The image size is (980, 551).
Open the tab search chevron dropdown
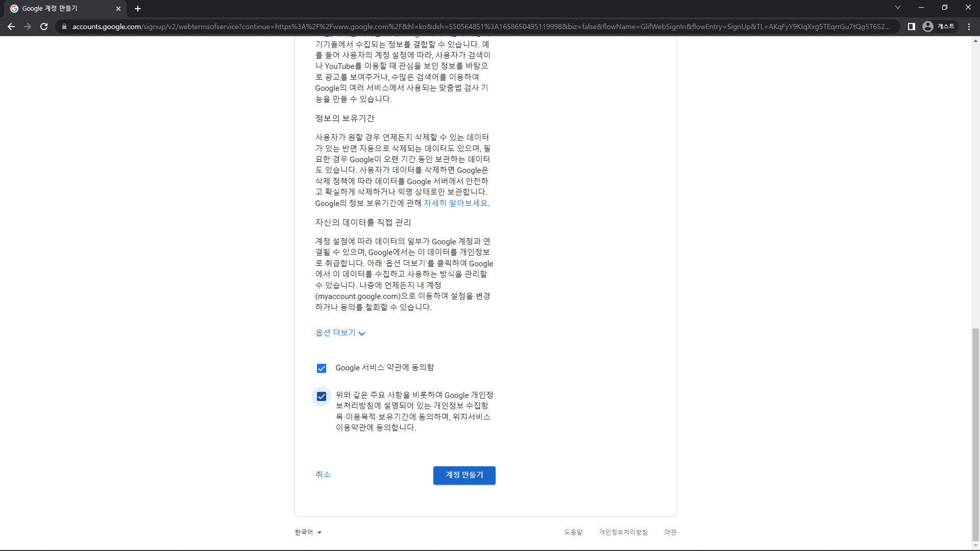[897, 7]
